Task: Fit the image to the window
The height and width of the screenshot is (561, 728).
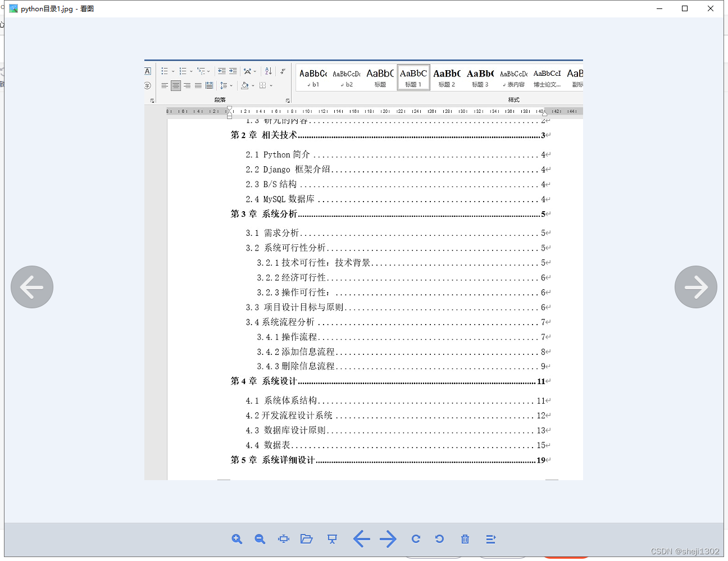Action: pos(283,539)
